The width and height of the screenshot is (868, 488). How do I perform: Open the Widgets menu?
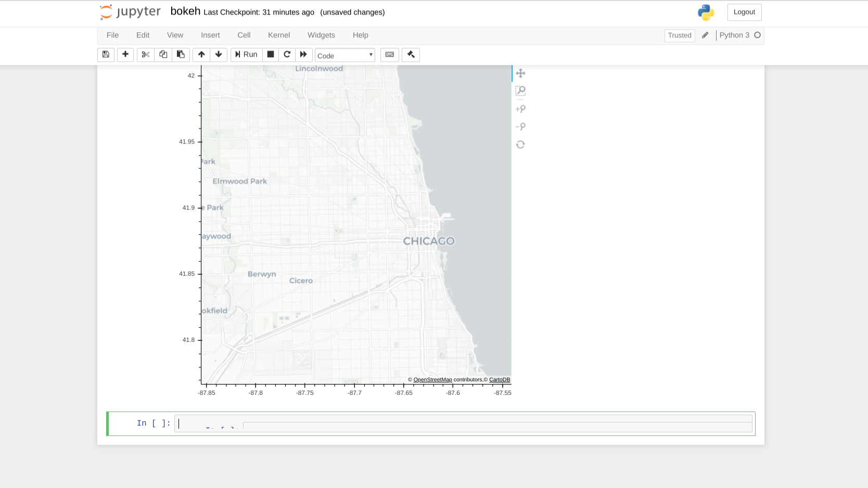(x=321, y=35)
